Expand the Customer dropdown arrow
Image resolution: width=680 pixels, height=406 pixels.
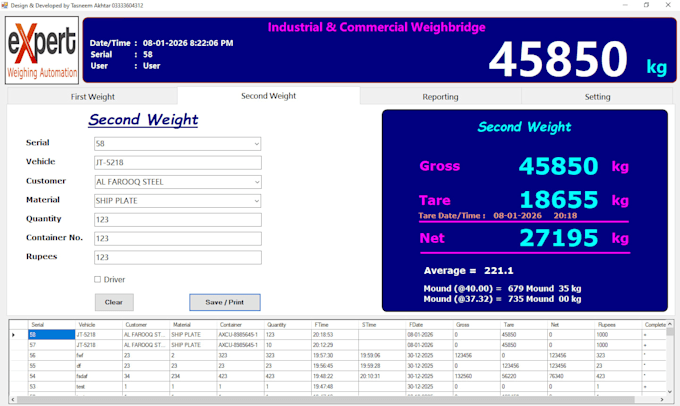pos(256,182)
